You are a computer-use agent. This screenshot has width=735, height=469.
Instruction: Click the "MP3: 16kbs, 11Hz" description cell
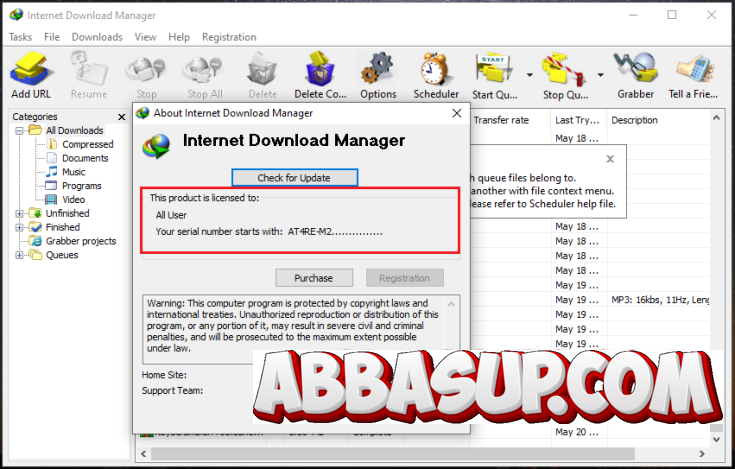(x=660, y=300)
